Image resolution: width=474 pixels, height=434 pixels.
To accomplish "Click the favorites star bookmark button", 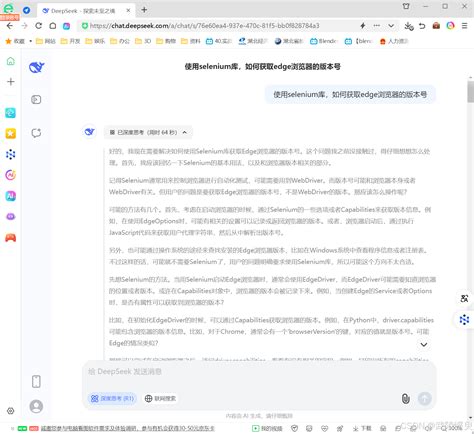I will [15, 41].
